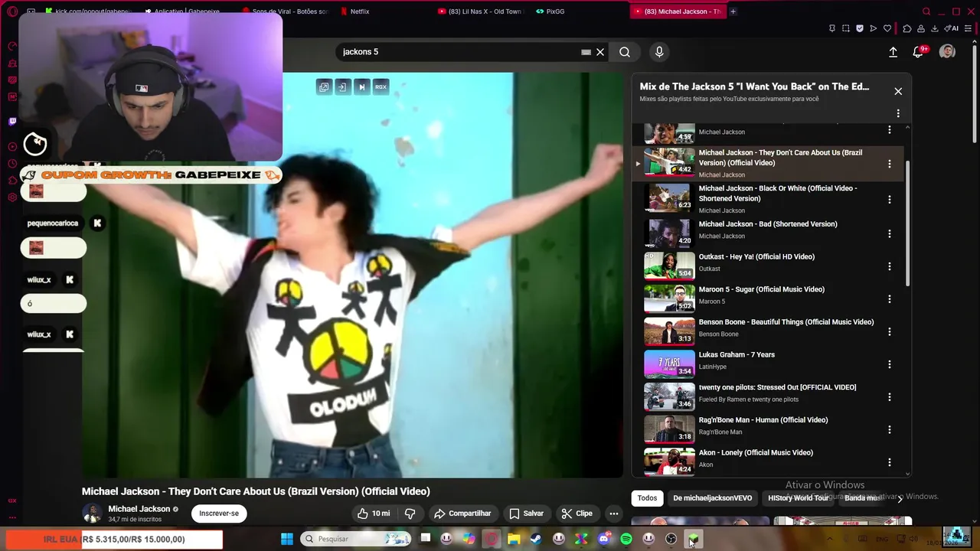Show more filter chips with right arrow
This screenshot has height=551, width=980.
(900, 498)
